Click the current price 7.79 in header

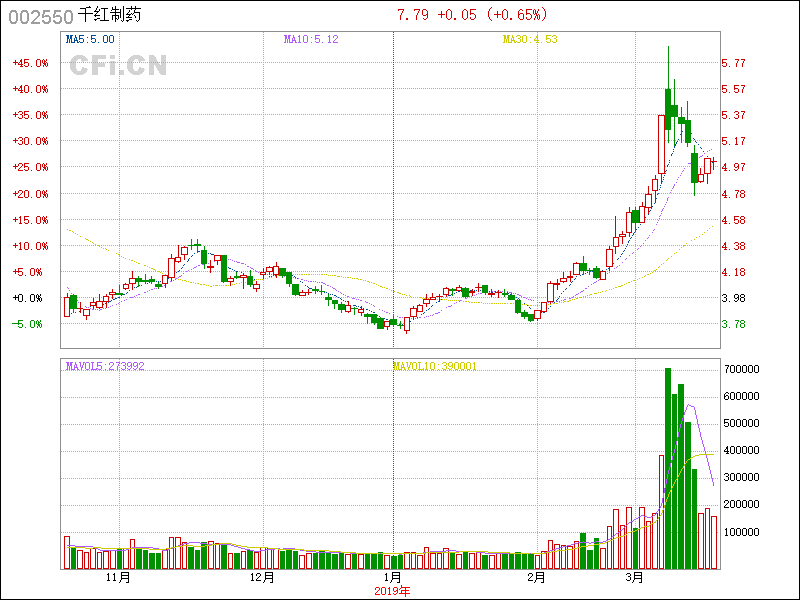tap(414, 15)
